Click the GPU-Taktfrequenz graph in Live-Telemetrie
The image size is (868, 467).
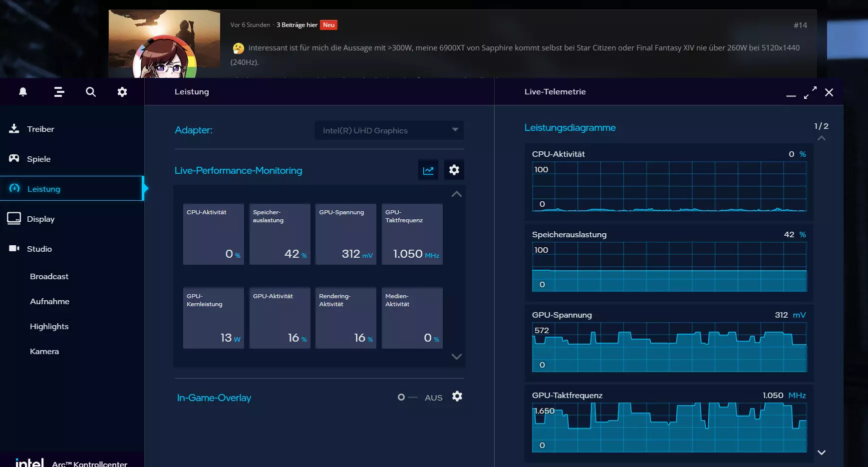coord(669,428)
